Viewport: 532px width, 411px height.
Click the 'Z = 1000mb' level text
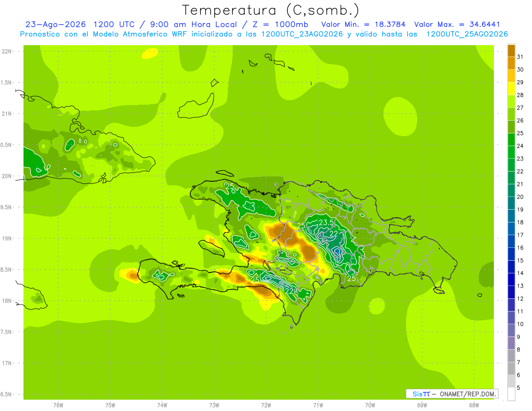pyautogui.click(x=282, y=24)
